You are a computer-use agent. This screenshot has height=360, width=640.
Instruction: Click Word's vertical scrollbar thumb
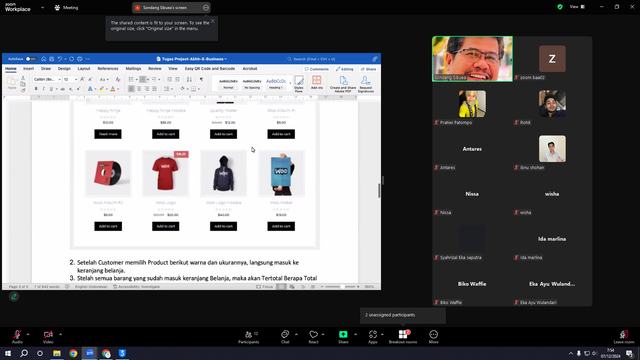pos(379,191)
